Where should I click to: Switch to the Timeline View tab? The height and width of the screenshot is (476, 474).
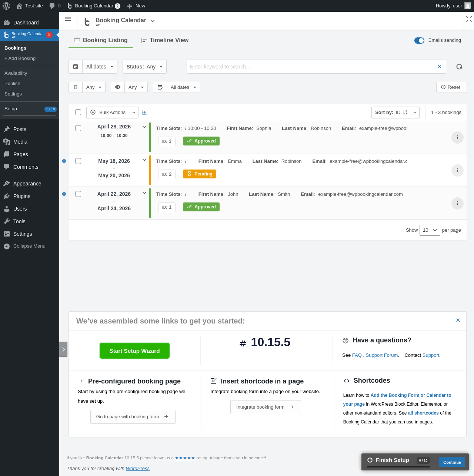coord(165,40)
